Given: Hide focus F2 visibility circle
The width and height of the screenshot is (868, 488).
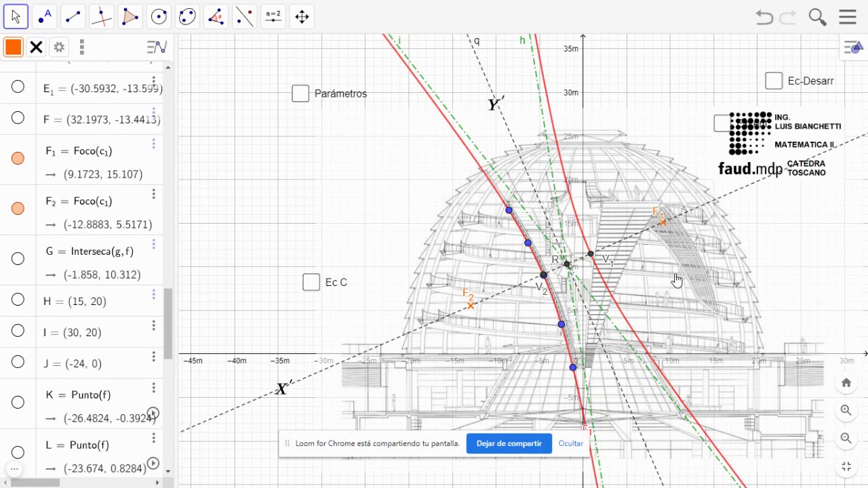Looking at the screenshot, I should click(18, 208).
